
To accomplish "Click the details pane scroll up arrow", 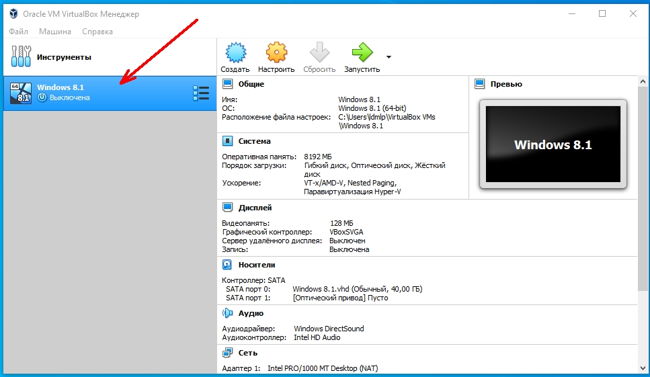I will (643, 82).
